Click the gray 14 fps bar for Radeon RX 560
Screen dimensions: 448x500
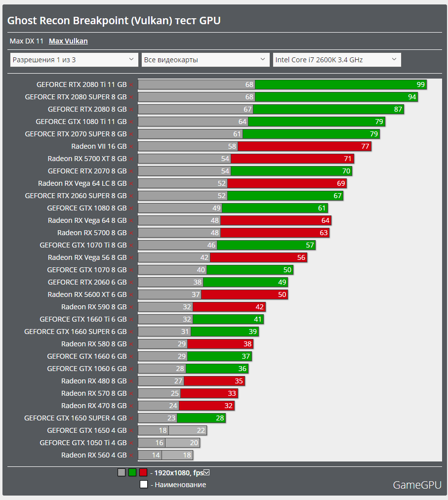(x=150, y=456)
